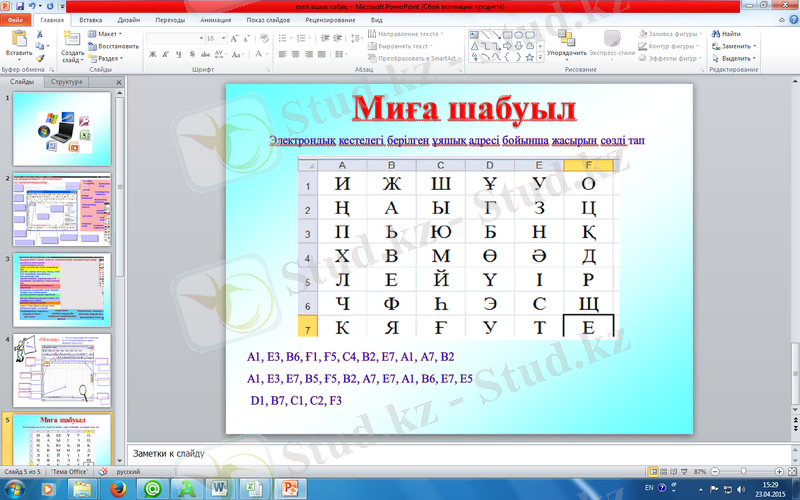Open the Шрифт font dialog launcher

pyautogui.click(x=268, y=69)
